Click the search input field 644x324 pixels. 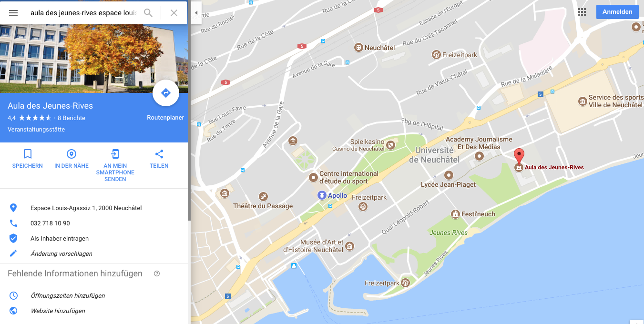(83, 13)
